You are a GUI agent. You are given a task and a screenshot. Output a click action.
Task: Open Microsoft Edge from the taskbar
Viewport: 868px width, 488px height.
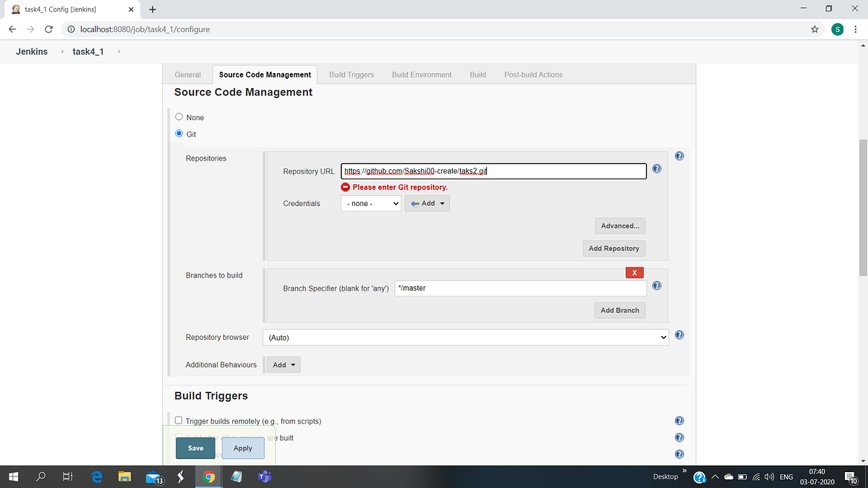point(97,476)
